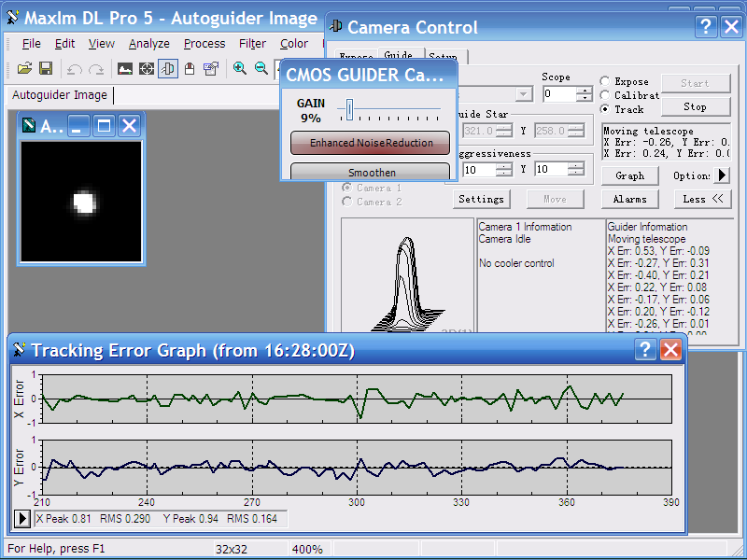Open the File menu
This screenshot has width=747, height=560.
32,44
